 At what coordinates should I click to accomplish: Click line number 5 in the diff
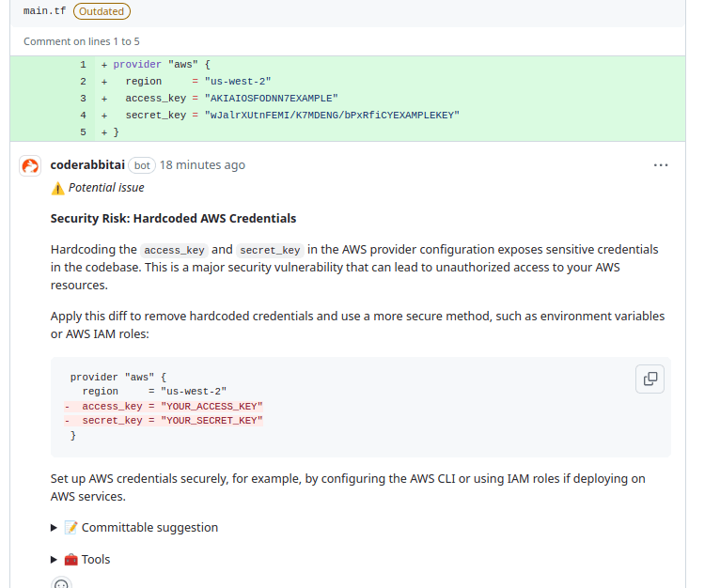83,132
